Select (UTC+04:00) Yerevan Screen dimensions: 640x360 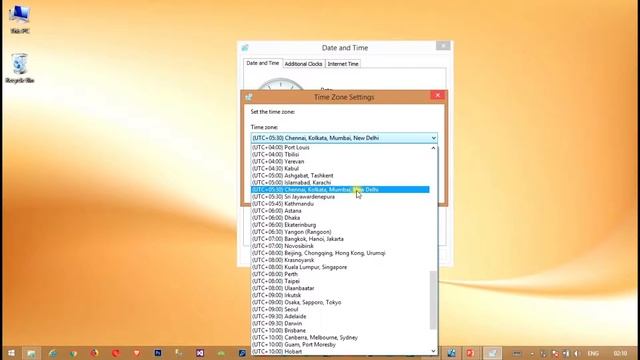pos(340,161)
